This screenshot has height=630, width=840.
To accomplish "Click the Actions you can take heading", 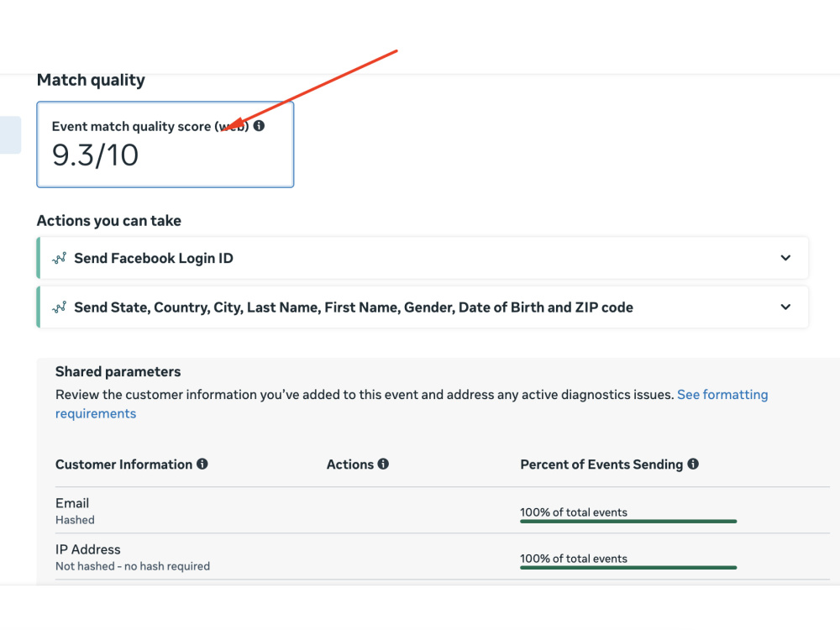I will point(108,221).
